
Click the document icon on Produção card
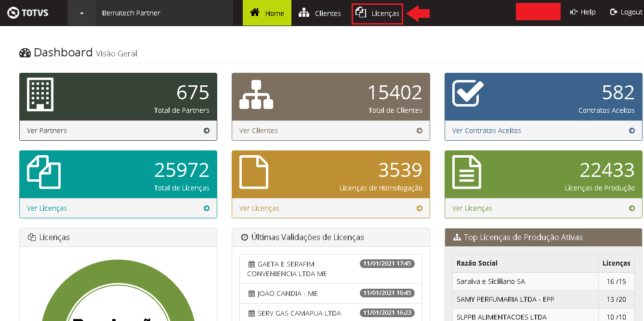pos(466,172)
